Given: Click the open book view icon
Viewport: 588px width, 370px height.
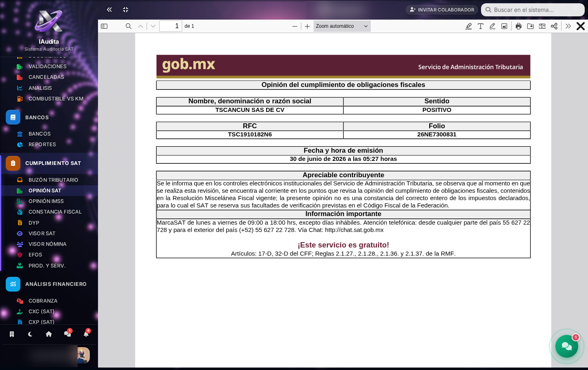Looking at the screenshot, I should pos(542,26).
